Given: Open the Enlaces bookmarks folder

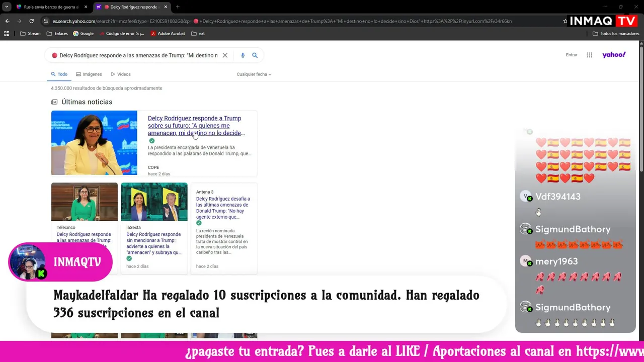Looking at the screenshot, I should 57,34.
